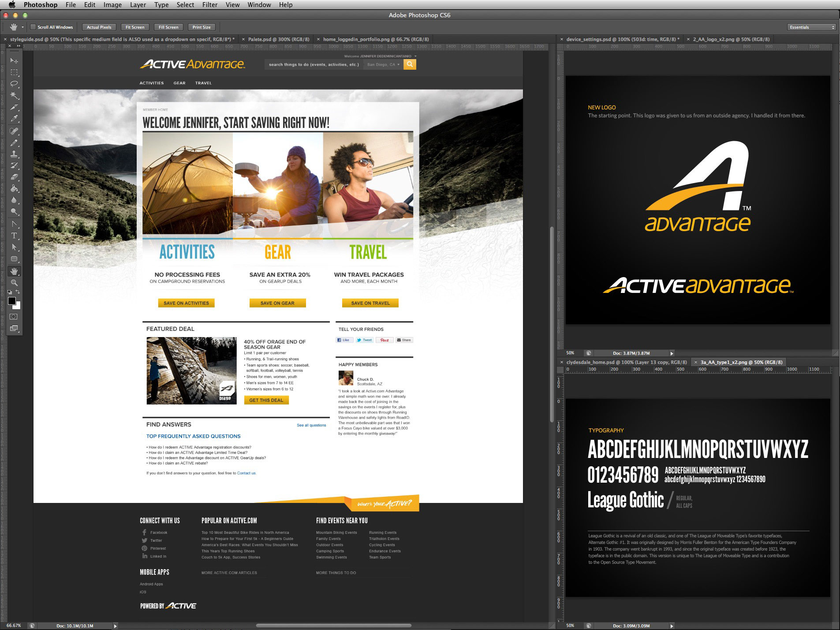Screen dimensions: 840x630
Task: Select the Magic Wand tool
Action: tap(14, 95)
